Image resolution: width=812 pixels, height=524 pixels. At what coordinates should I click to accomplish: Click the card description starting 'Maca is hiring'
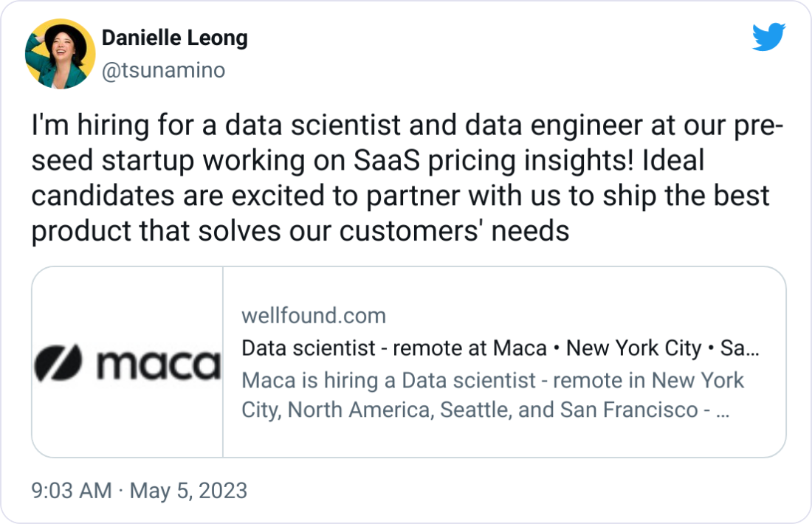[x=491, y=395]
